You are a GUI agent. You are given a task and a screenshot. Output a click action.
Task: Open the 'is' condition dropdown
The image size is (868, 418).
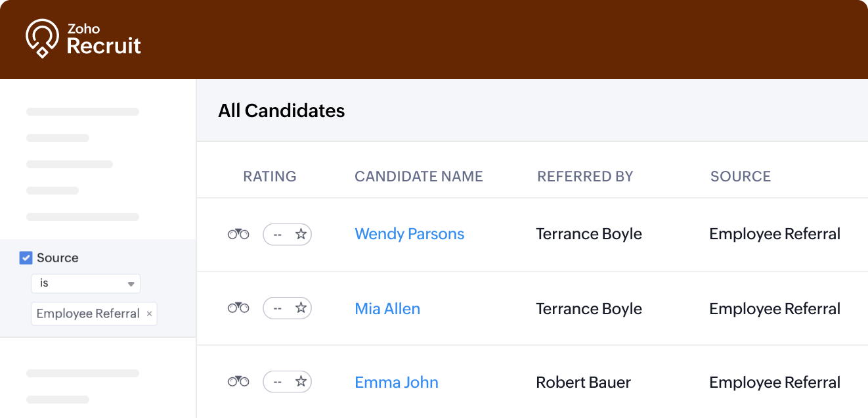(x=85, y=283)
